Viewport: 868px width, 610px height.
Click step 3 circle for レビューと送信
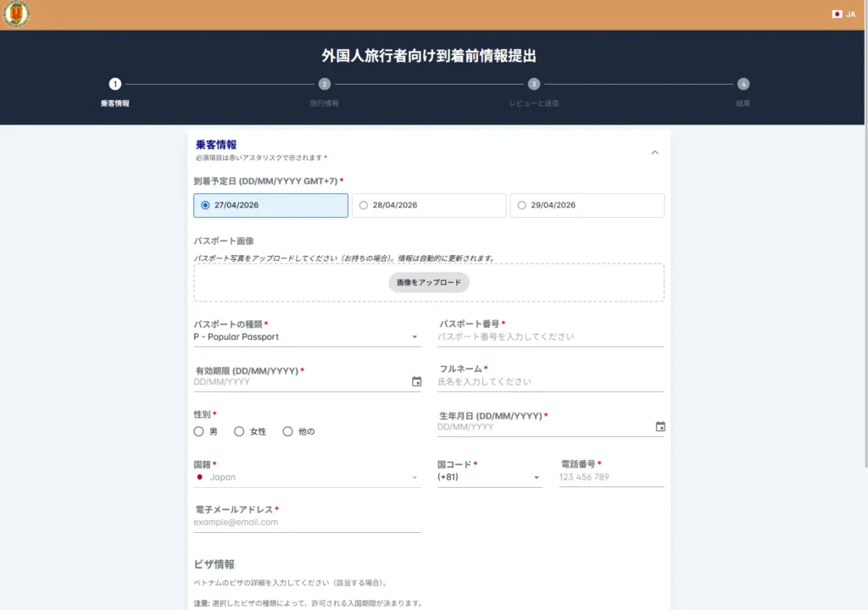tap(533, 84)
